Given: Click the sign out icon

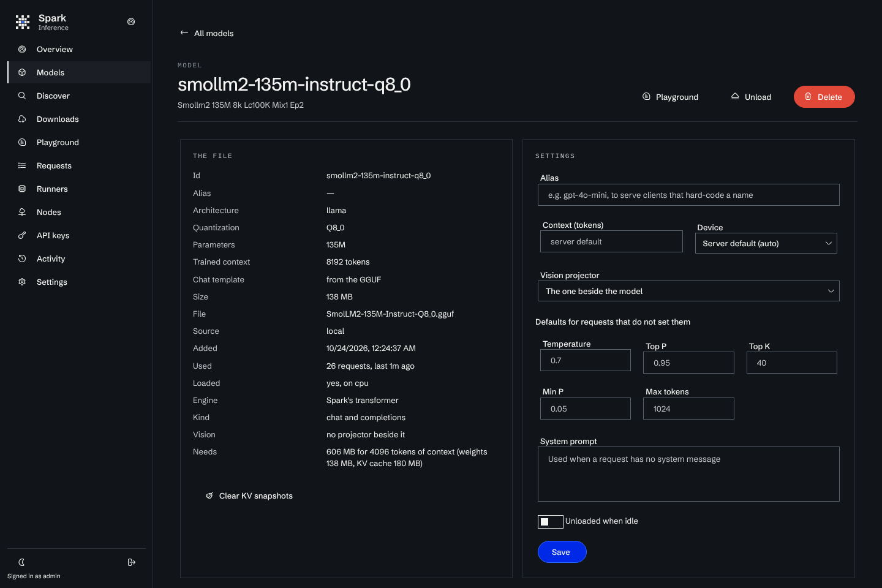Looking at the screenshot, I should coord(131,562).
